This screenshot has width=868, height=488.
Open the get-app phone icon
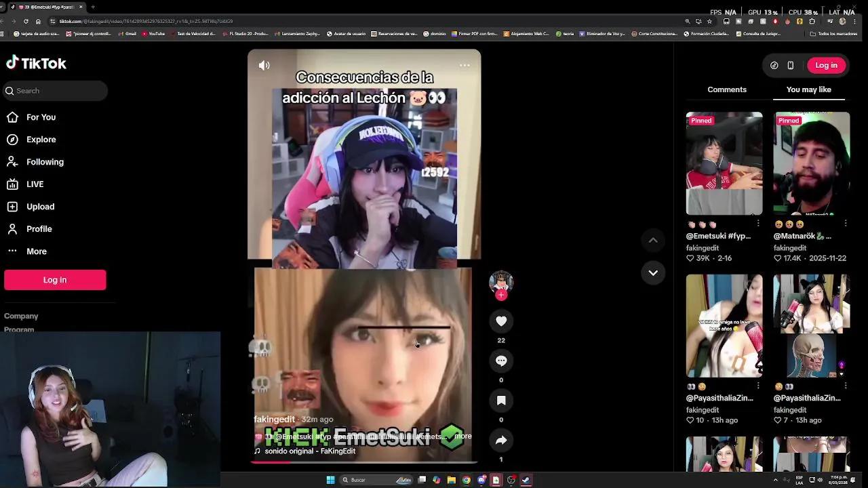790,65
